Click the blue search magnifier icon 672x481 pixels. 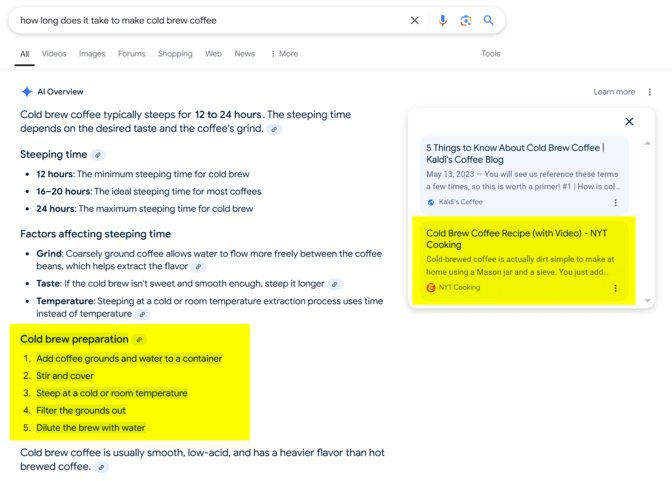pyautogui.click(x=488, y=20)
